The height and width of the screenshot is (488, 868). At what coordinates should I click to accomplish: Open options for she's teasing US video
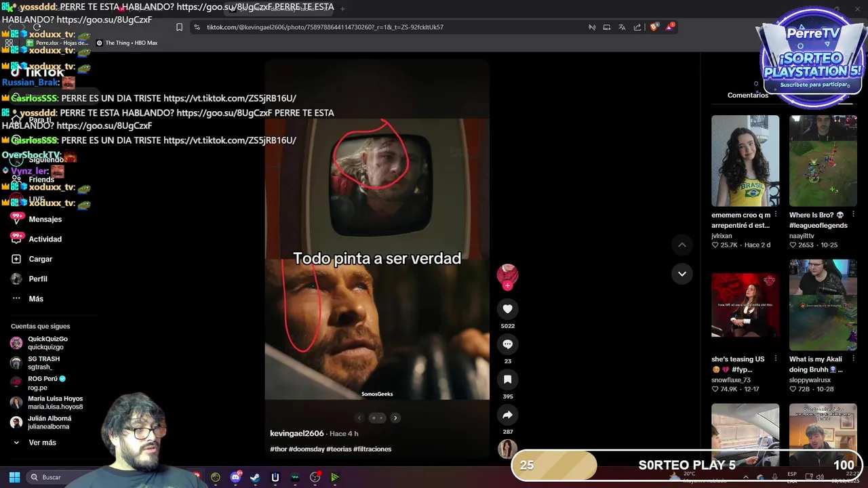(x=776, y=359)
